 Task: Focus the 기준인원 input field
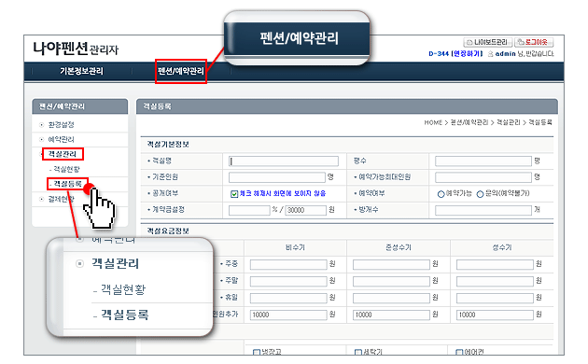coord(277,177)
